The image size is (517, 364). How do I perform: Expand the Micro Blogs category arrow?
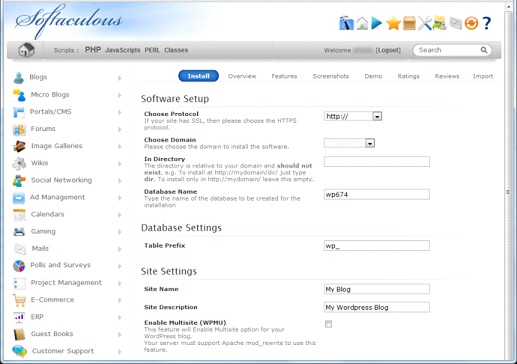click(119, 95)
